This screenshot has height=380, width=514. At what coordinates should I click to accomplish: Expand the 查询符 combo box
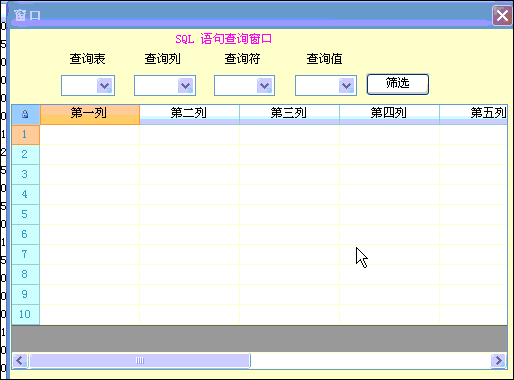tap(265, 86)
